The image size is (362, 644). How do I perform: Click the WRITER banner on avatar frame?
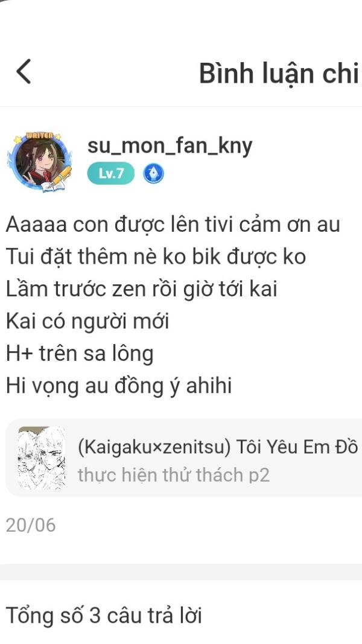(39, 136)
